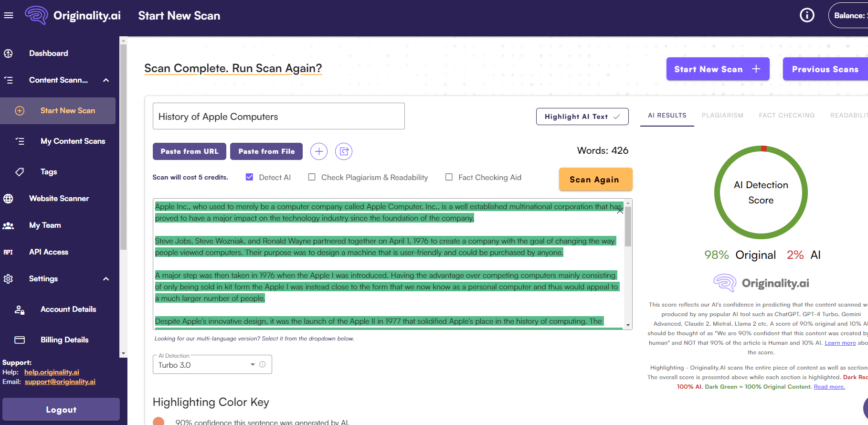Click the info circle icon in header
868x425 pixels.
(807, 15)
